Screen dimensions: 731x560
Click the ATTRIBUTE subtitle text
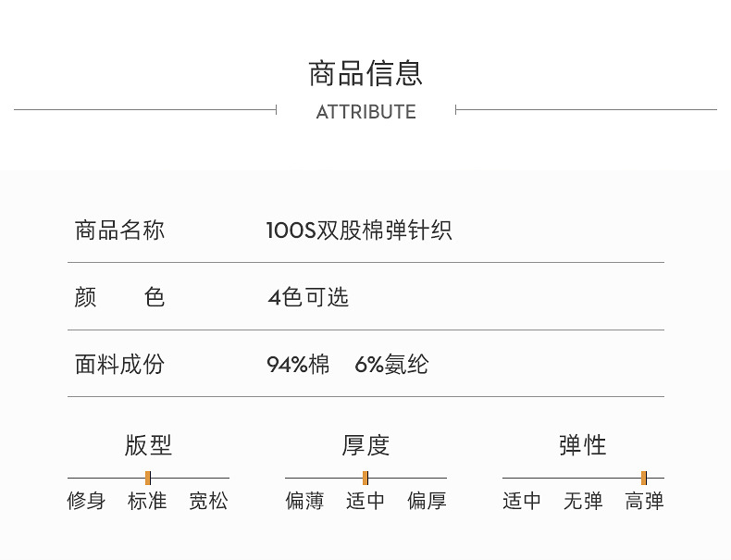[x=366, y=112]
